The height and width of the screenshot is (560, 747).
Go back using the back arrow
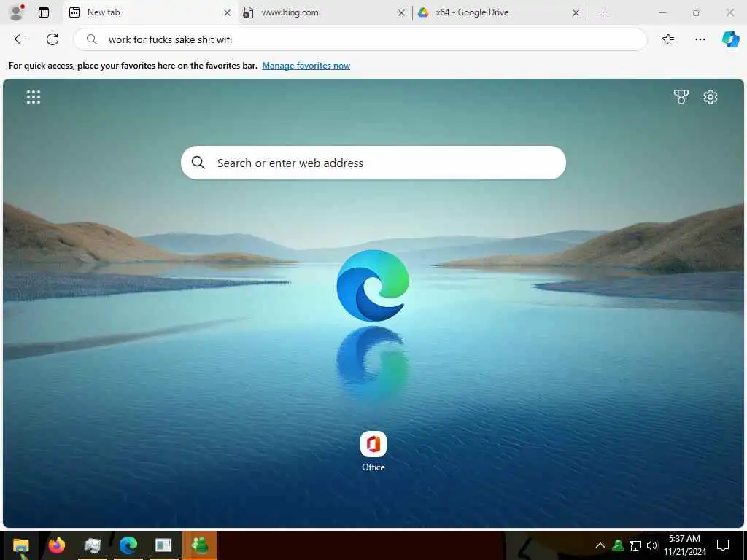pyautogui.click(x=20, y=39)
